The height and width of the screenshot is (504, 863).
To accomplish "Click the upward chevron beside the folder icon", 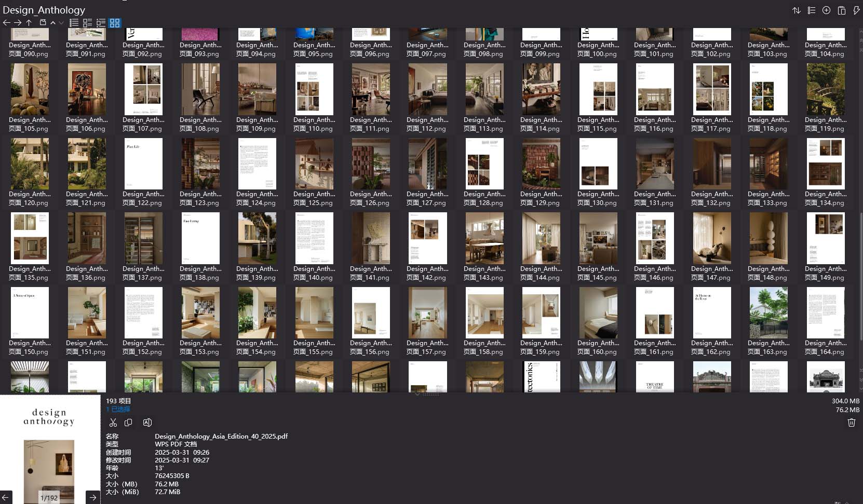I will tap(52, 23).
